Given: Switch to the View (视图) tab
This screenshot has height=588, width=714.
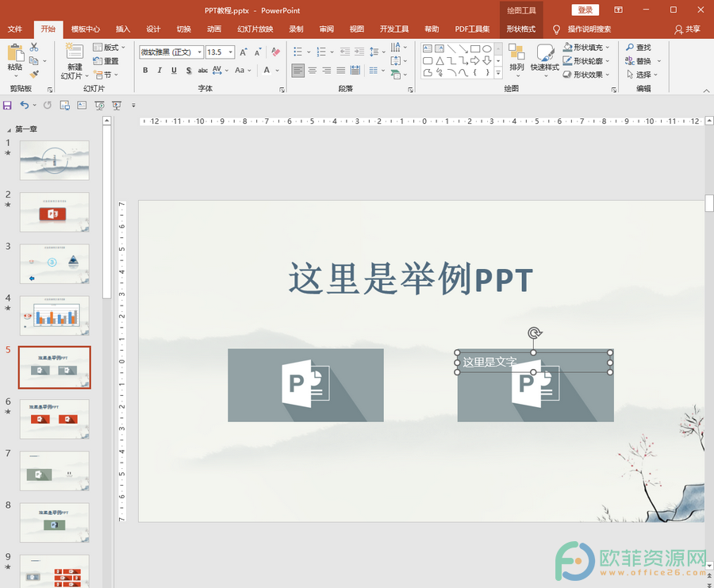Looking at the screenshot, I should 356,29.
